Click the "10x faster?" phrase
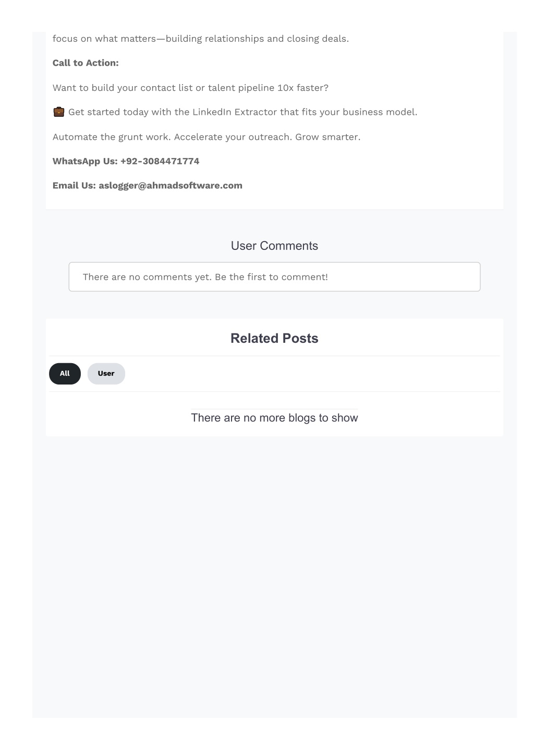534x756 pixels. click(303, 88)
